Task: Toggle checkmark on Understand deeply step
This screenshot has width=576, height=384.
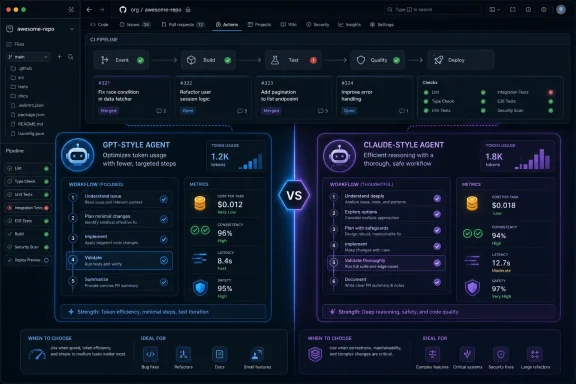Action: pyautogui.click(x=437, y=198)
